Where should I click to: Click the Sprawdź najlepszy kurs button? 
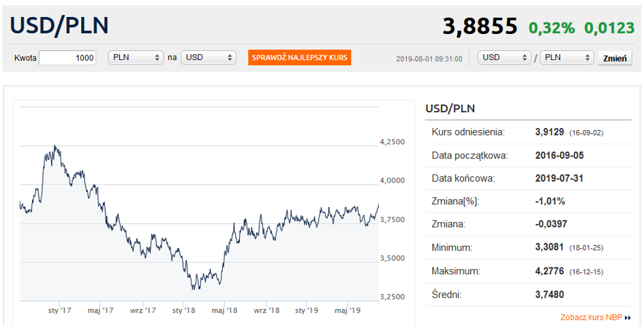299,57
